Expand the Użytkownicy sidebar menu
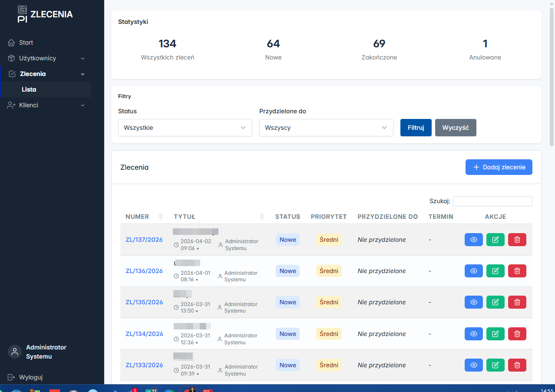The image size is (555, 392). click(46, 58)
